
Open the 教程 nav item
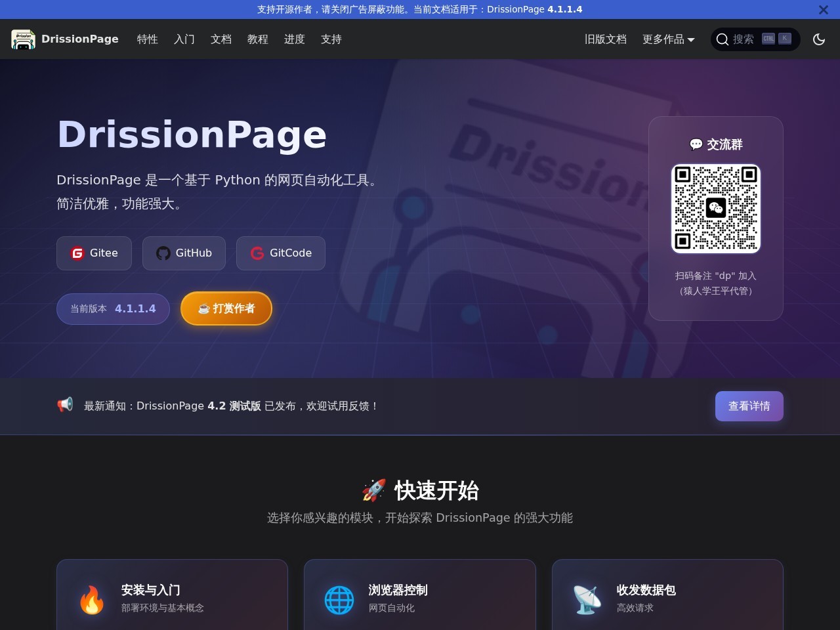[258, 39]
